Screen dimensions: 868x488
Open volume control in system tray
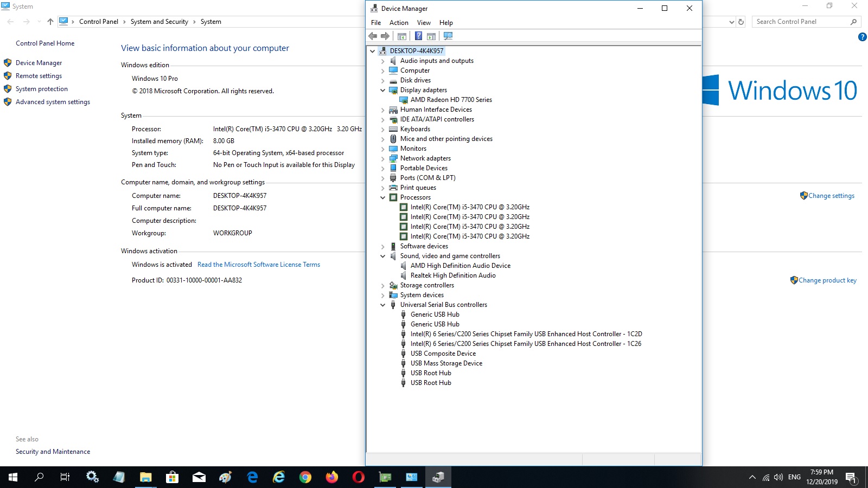778,477
